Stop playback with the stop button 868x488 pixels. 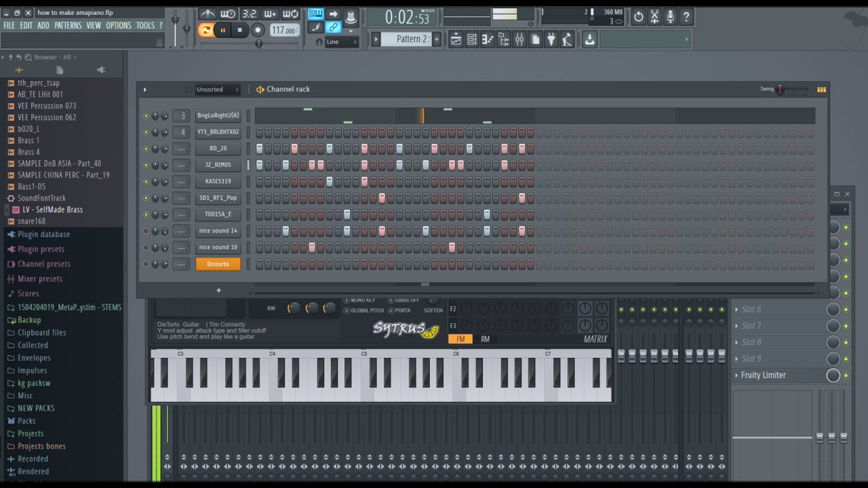click(x=239, y=30)
